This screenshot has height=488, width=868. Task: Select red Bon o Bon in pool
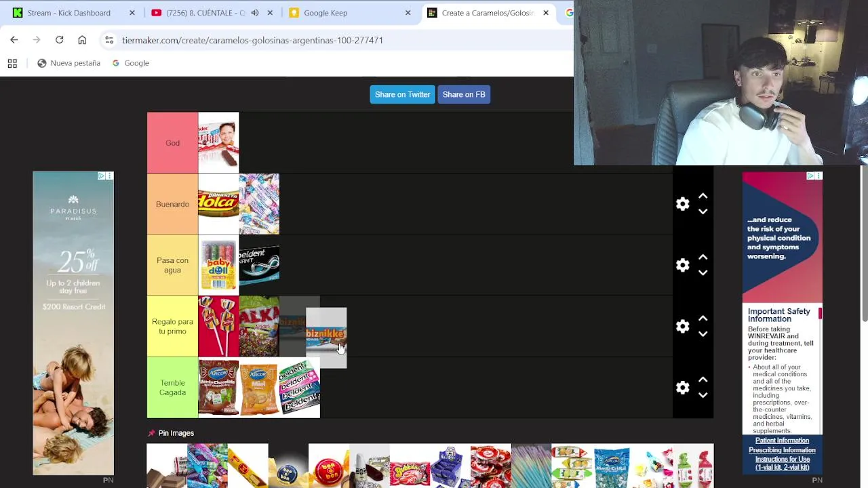point(329,466)
